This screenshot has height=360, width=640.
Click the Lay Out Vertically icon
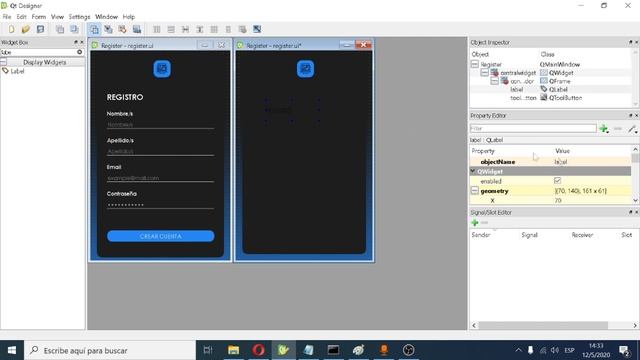(x=171, y=29)
